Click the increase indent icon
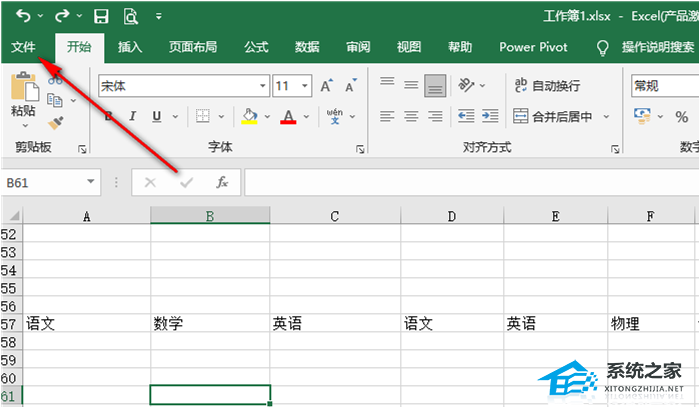Viewport: 699px width, 407px height. (490, 116)
